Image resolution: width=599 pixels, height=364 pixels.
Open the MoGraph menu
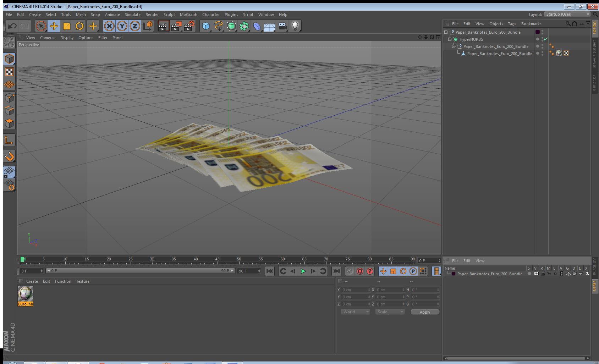click(x=188, y=15)
